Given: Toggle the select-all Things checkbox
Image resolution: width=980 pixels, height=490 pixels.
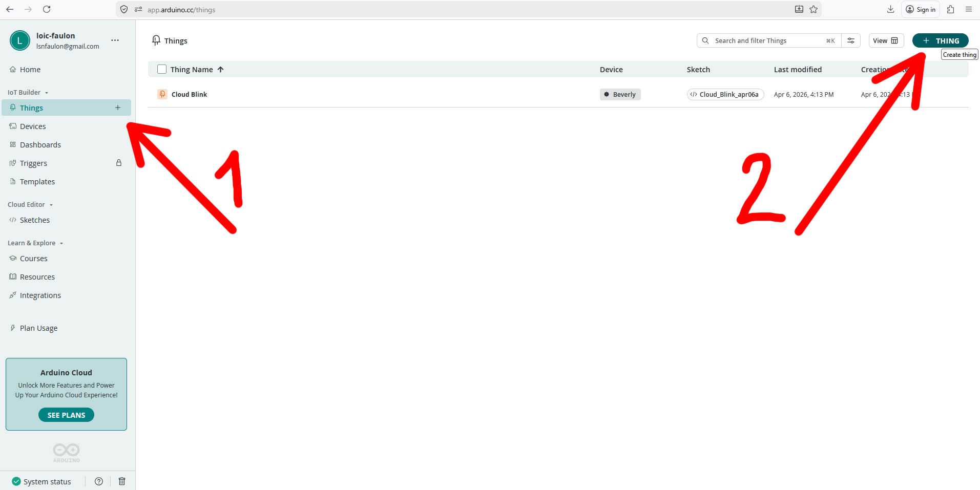Looking at the screenshot, I should pyautogui.click(x=162, y=69).
